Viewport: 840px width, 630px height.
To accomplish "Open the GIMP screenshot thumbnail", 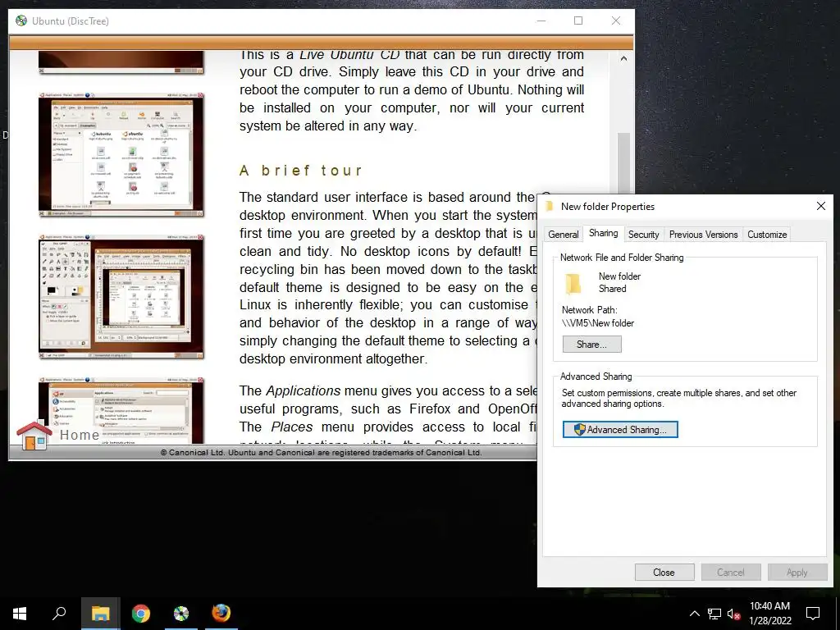I will click(x=121, y=296).
